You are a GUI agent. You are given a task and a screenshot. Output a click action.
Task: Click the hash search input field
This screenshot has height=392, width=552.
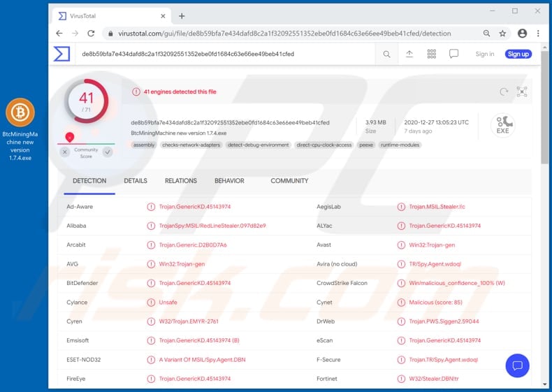tap(225, 54)
